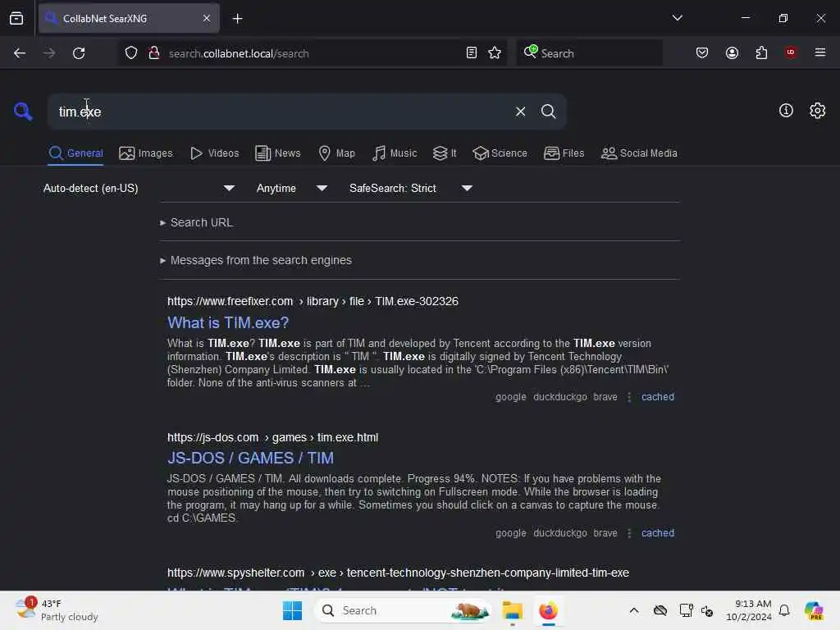
Task: Submit search with the magnifier button
Action: tap(548, 112)
